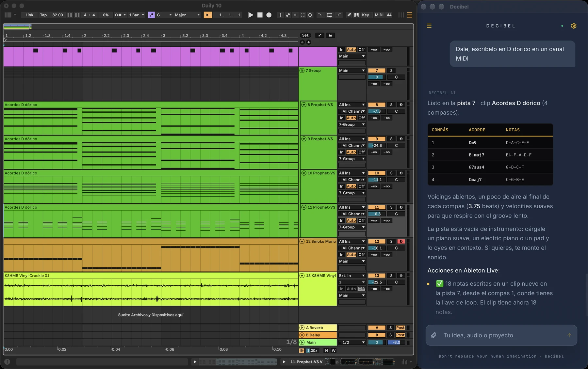Image resolution: width=588 pixels, height=369 pixels.
Task: Set track 13 KSHMR Vinyl monitor to Auto
Action: pyautogui.click(x=351, y=289)
